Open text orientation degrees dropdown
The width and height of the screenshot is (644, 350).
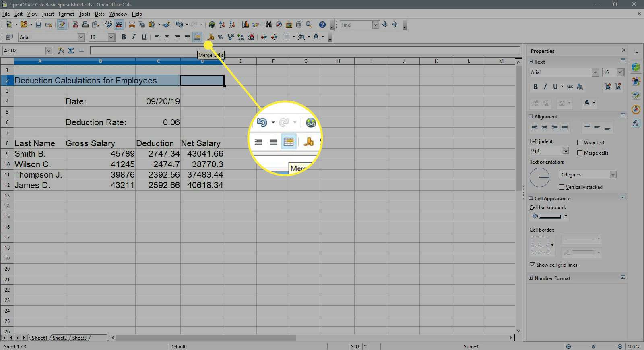click(613, 175)
